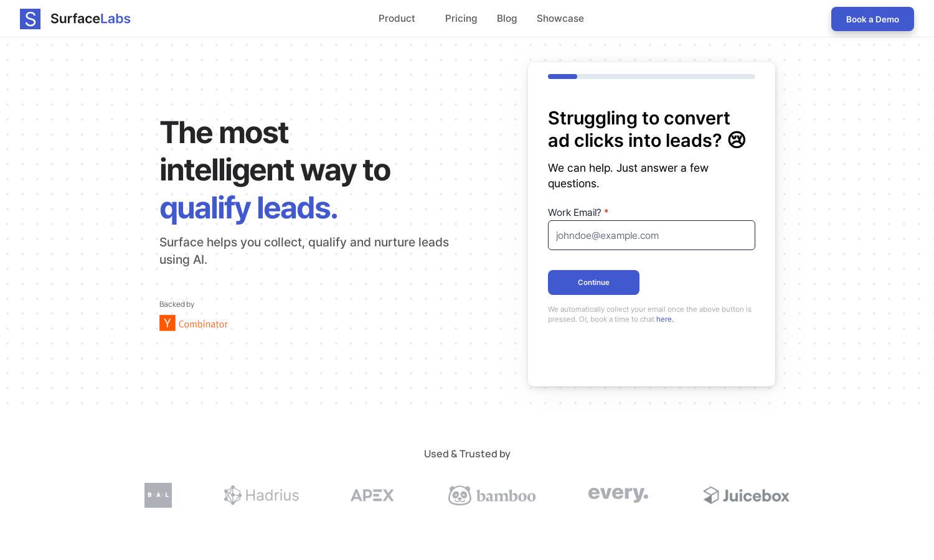Click the Combinator text link

[203, 324]
